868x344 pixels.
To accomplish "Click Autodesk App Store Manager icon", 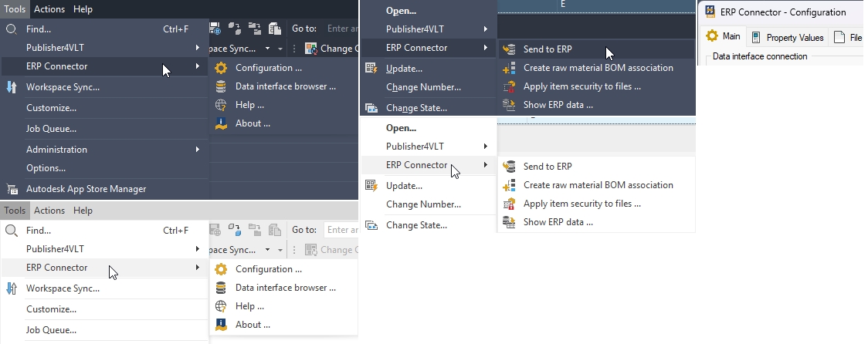I will [x=12, y=189].
